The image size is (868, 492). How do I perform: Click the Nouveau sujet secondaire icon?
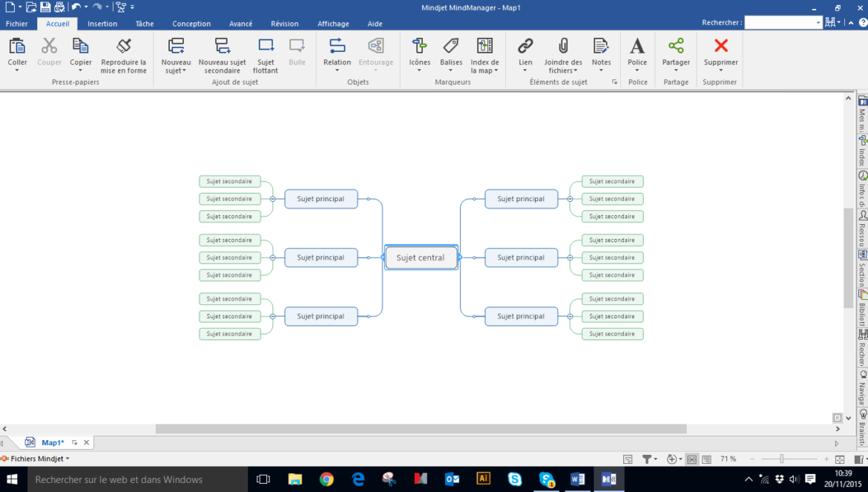[x=222, y=47]
